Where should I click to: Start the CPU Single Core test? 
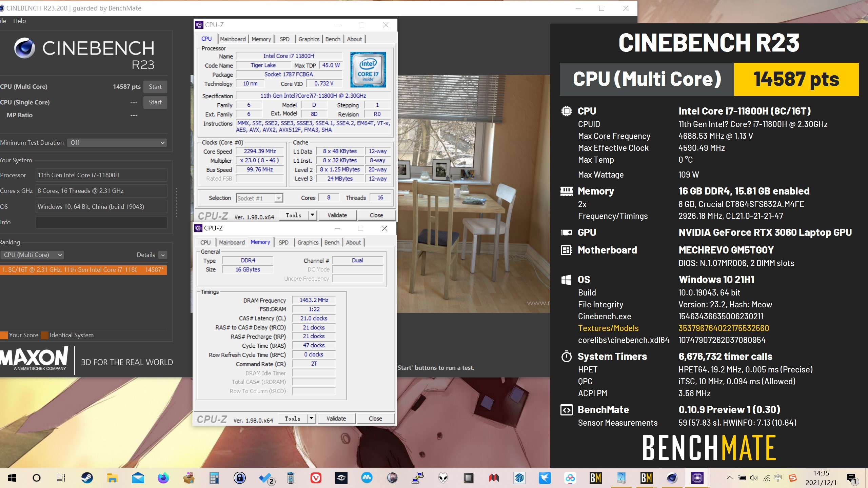pos(155,102)
